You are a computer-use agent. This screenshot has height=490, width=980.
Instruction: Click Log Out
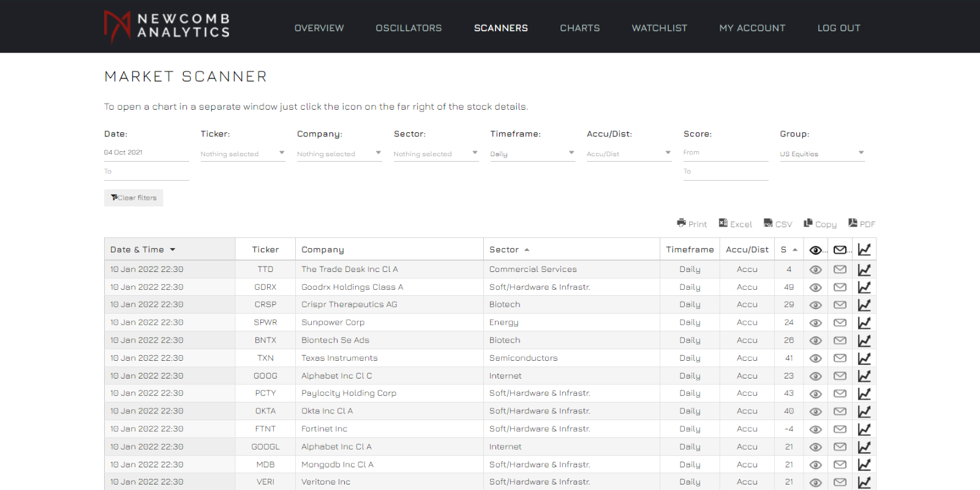(x=839, y=28)
